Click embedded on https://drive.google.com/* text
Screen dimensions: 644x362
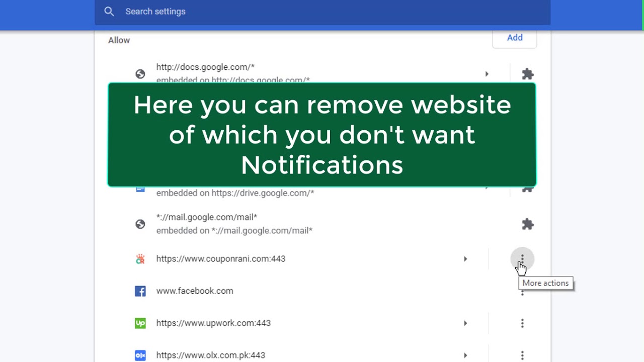click(235, 193)
